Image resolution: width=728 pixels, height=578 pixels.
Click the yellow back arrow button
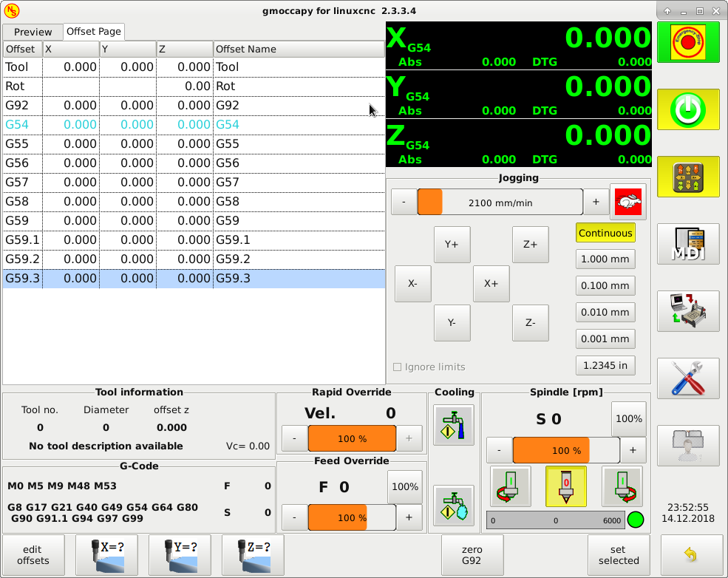point(691,555)
